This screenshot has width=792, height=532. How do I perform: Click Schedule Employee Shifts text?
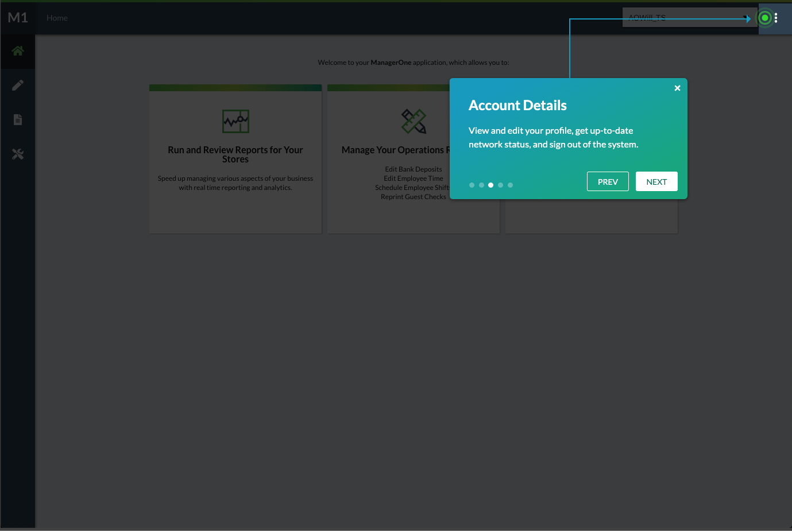click(x=412, y=188)
